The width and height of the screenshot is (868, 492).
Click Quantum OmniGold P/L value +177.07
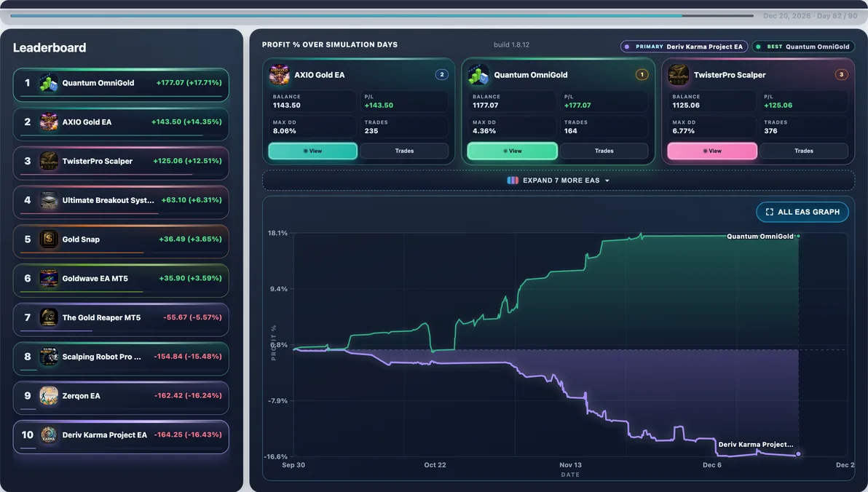tap(577, 105)
